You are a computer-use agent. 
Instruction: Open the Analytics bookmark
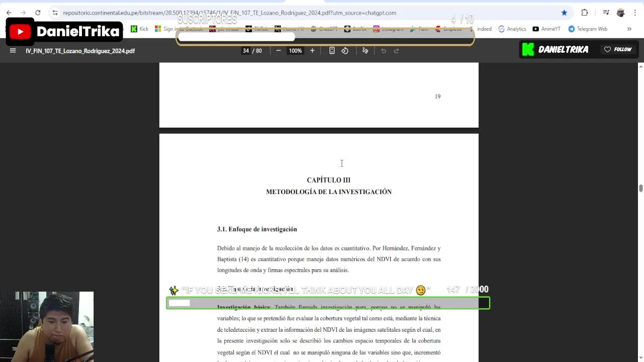[512, 29]
